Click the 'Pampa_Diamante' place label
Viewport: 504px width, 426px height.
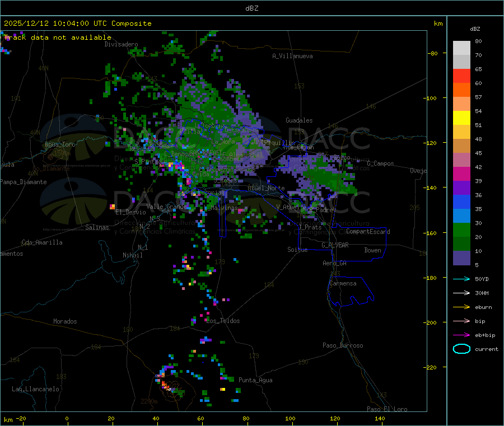coord(24,182)
